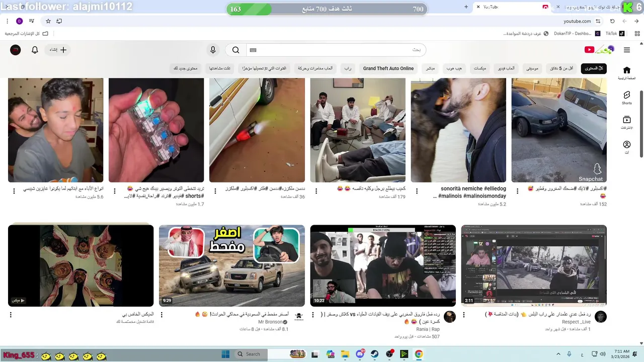
Task: Select the 'تمّت مشاهدتها' filter chip
Action: point(220,68)
